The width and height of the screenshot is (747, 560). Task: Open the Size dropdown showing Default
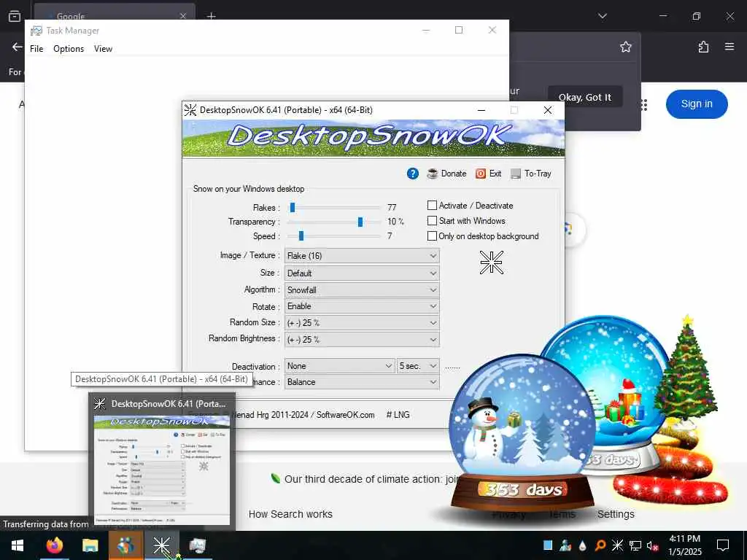pyautogui.click(x=362, y=273)
